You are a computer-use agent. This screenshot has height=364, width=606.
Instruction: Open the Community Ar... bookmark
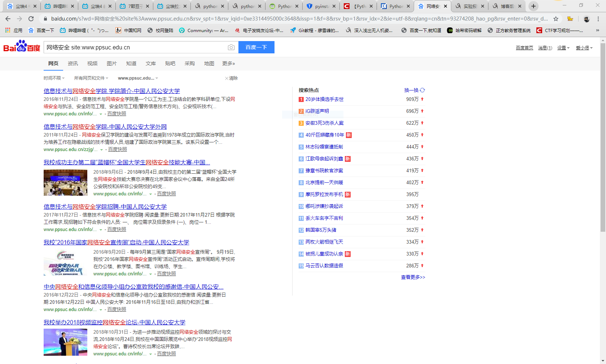click(x=204, y=31)
